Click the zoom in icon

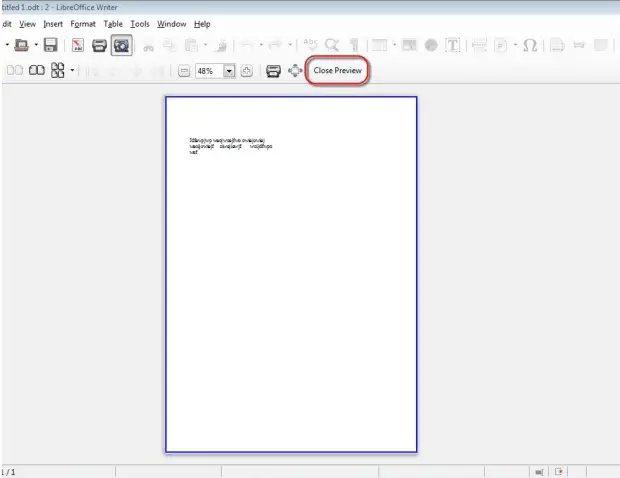(246, 71)
